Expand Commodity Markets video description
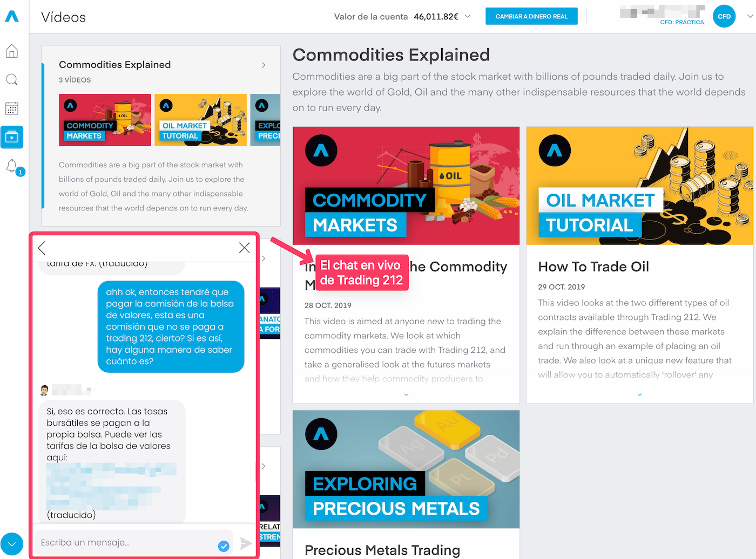The height and width of the screenshot is (559, 756). (406, 394)
